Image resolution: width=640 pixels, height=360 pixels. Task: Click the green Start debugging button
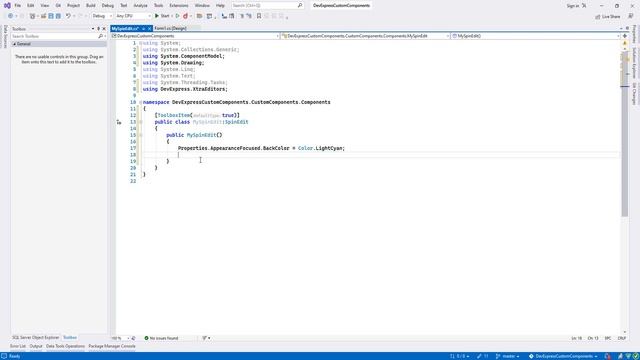tap(162, 16)
